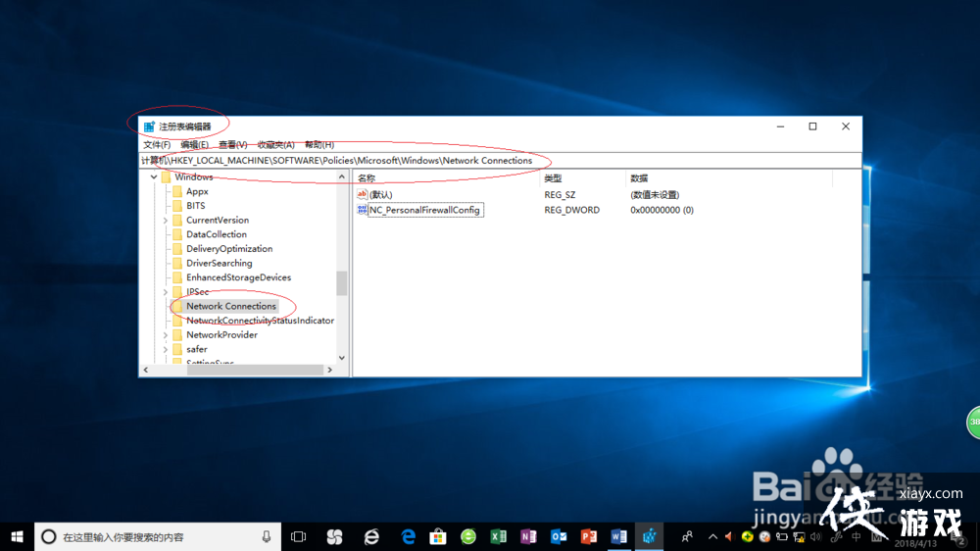This screenshot has height=551, width=980.
Task: Open the 收藏夹(A) menu
Action: click(275, 144)
